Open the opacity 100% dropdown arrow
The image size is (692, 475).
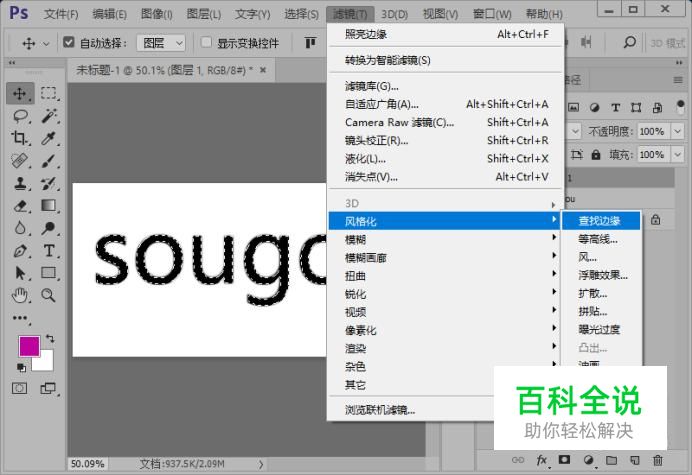pyautogui.click(x=677, y=131)
